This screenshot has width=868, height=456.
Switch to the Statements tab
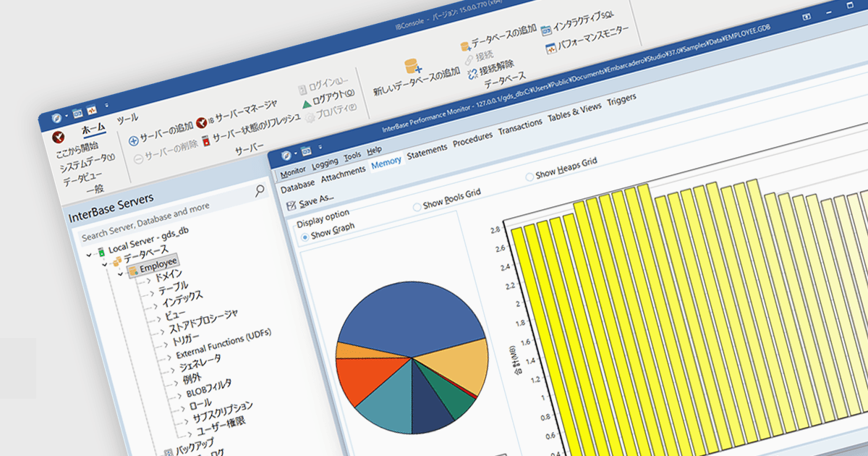(x=427, y=152)
